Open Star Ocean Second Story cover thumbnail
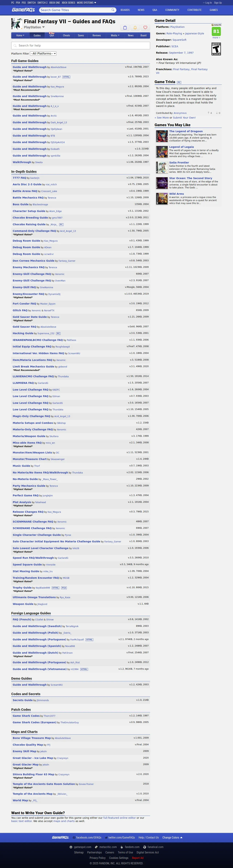Screen dimensions: 233x868 click(x=162, y=183)
